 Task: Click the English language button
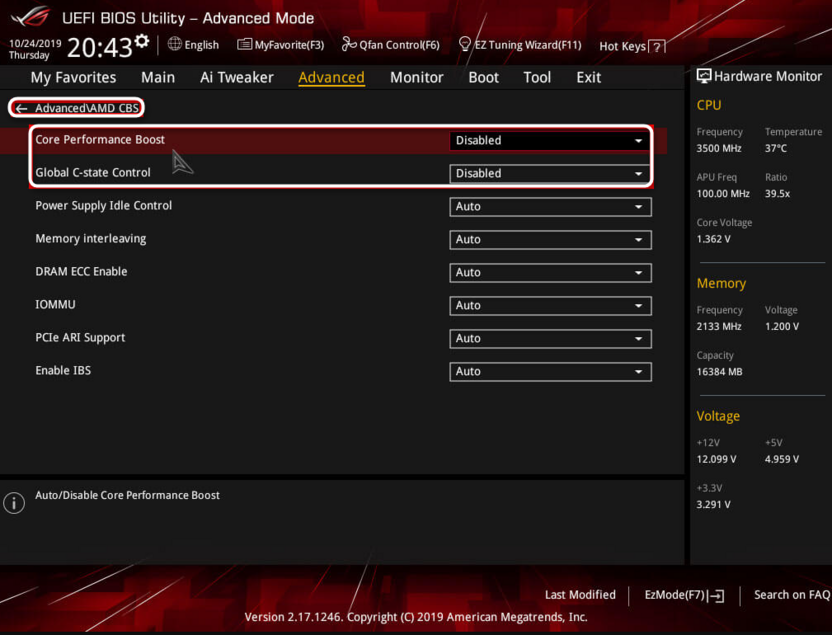[202, 45]
